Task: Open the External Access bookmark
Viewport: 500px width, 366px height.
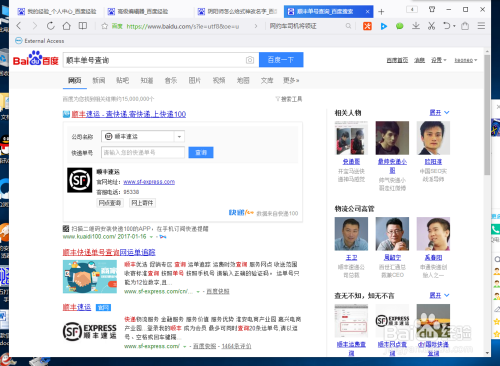Action: click(x=40, y=41)
